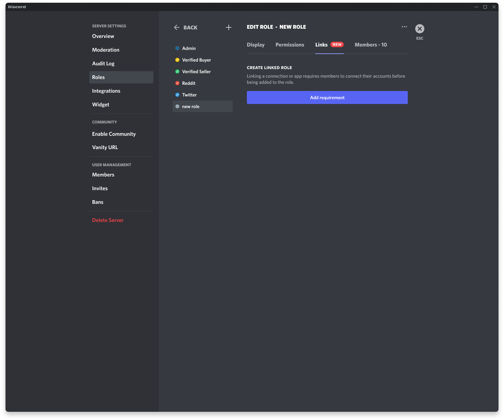Open the three-dot role options menu
The image size is (504, 420).
click(x=404, y=27)
